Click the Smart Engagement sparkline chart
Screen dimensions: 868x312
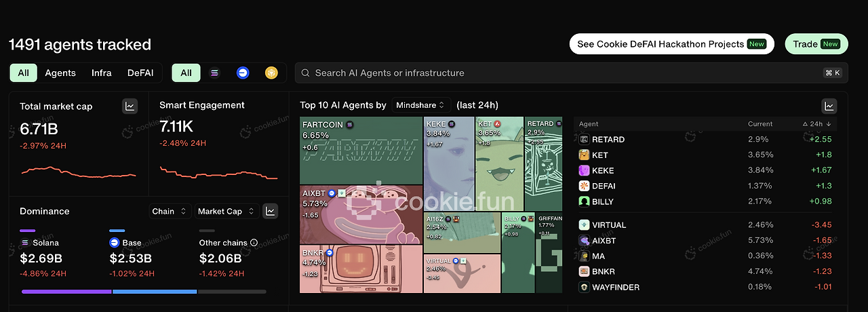(218, 173)
